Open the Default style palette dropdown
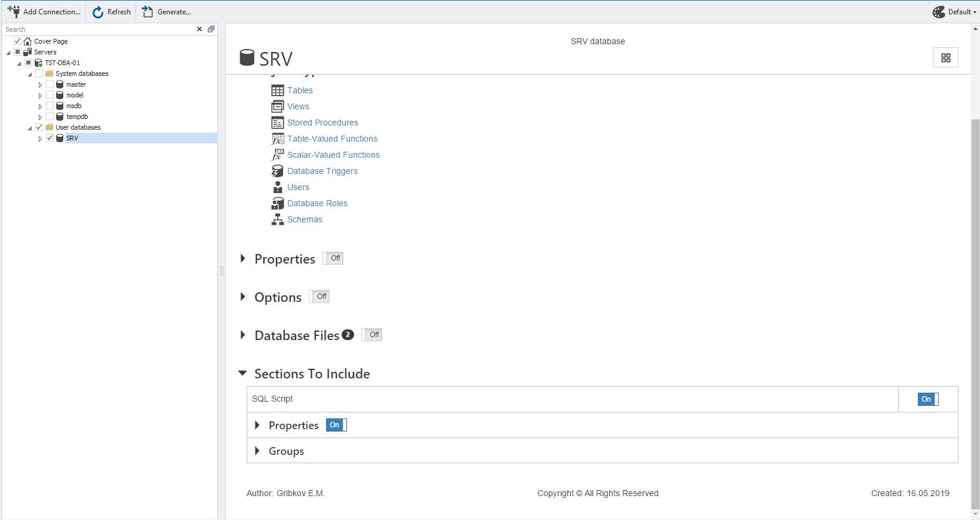This screenshot has height=520, width=980. 954,12
